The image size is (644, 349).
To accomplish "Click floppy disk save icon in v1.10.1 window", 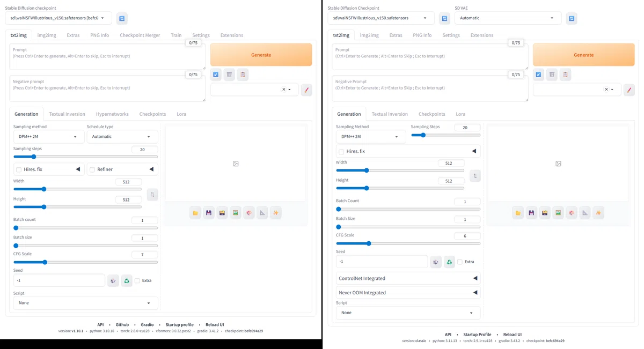I will (x=209, y=213).
